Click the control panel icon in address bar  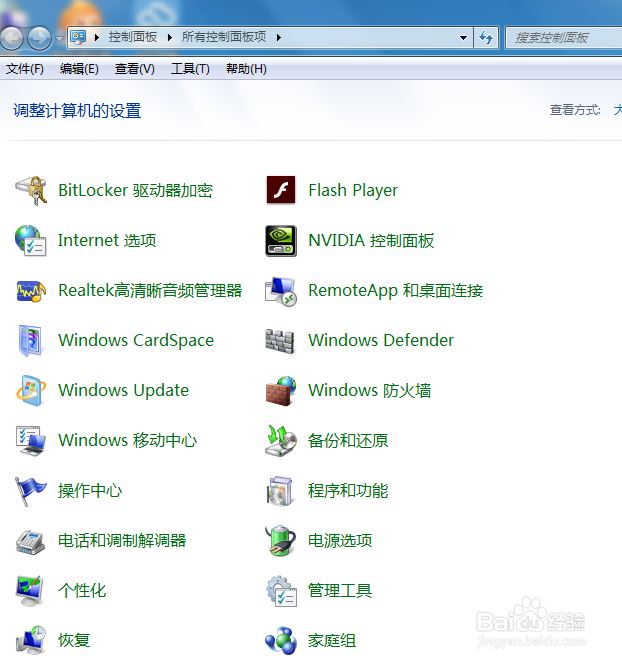click(x=78, y=37)
